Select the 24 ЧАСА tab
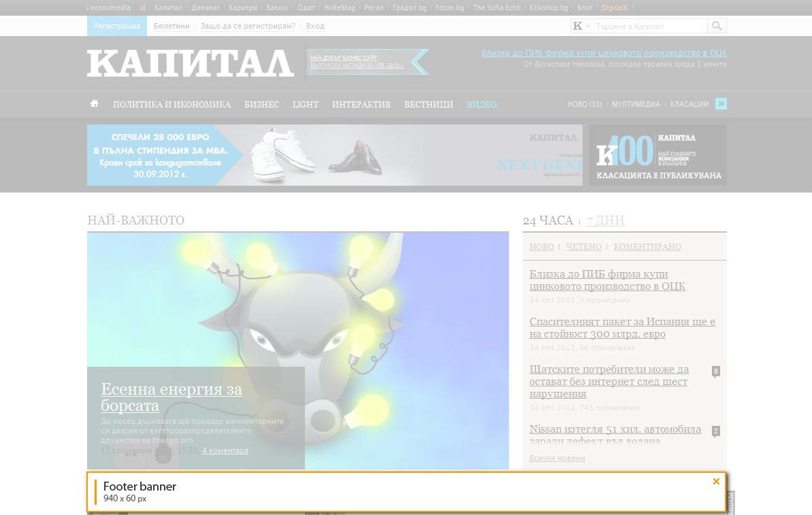 [548, 220]
